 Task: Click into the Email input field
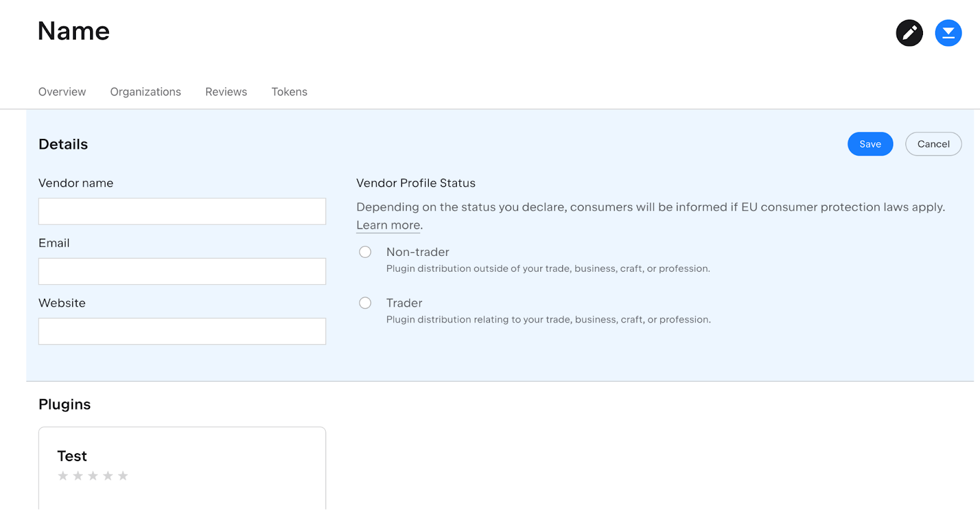click(x=182, y=271)
